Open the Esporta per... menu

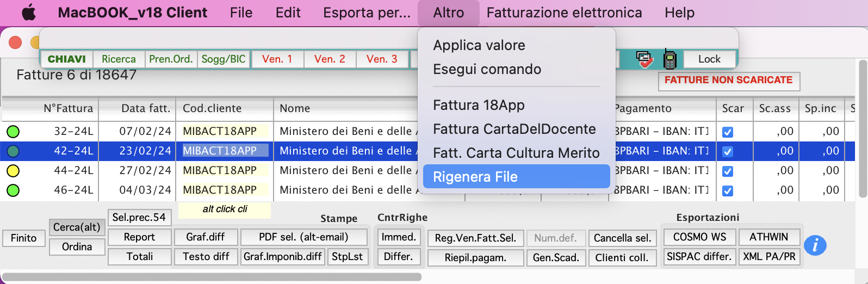point(367,13)
